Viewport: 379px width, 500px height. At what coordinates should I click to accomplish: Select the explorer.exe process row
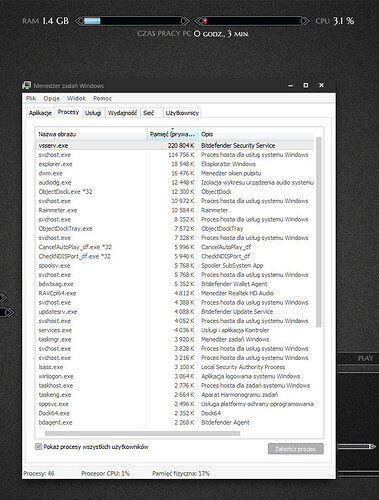[x=175, y=164]
